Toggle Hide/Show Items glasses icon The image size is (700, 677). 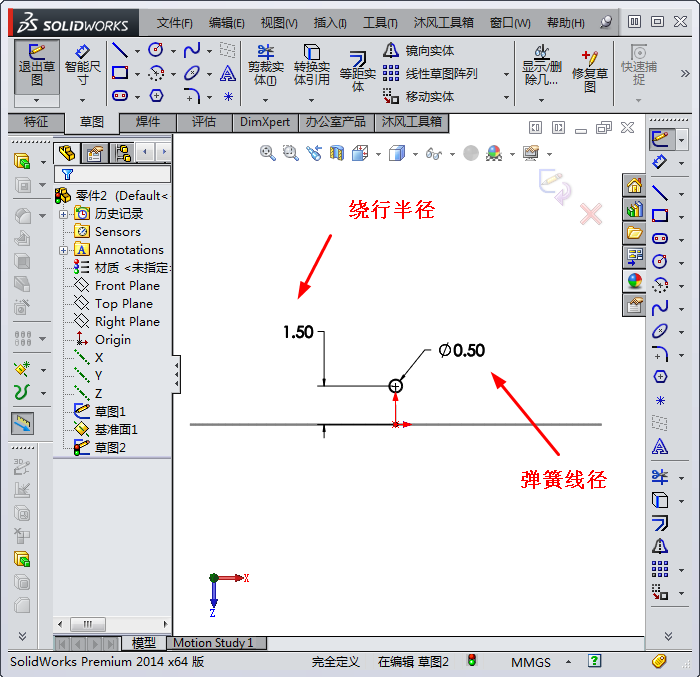coord(433,153)
